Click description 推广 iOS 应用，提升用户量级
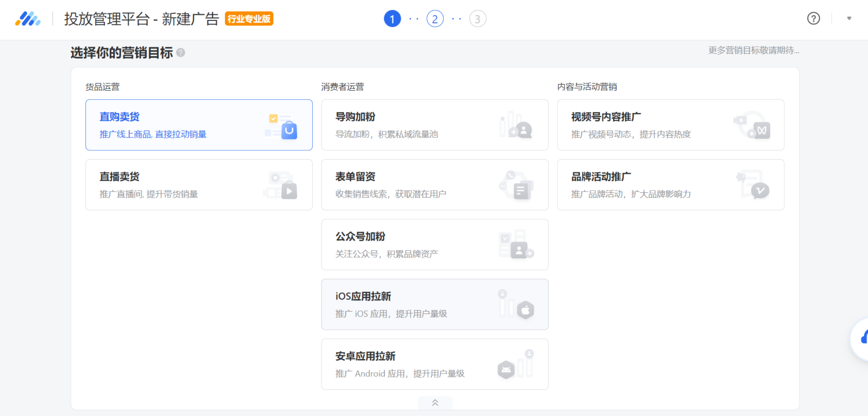Image resolution: width=868 pixels, height=416 pixels. pos(391,314)
